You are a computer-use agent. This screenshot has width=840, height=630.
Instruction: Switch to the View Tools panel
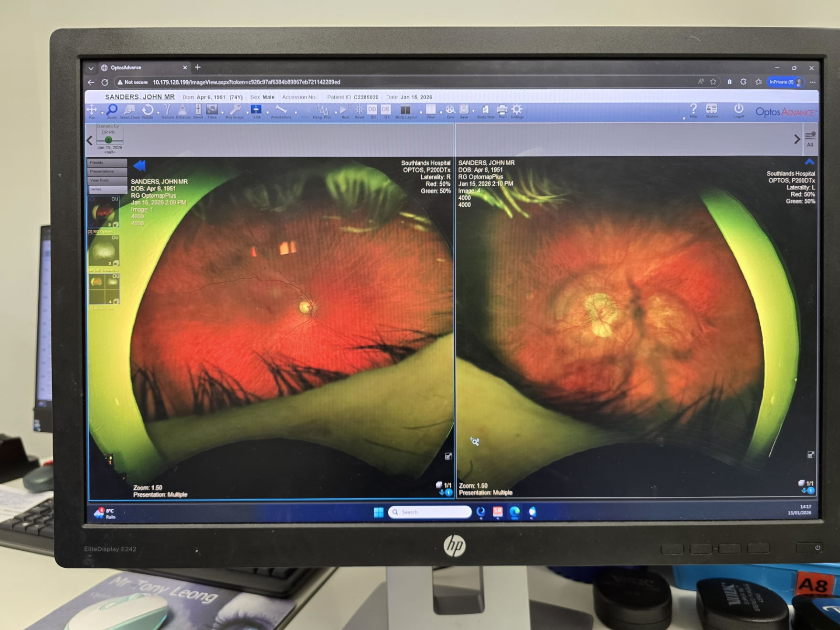[x=106, y=180]
